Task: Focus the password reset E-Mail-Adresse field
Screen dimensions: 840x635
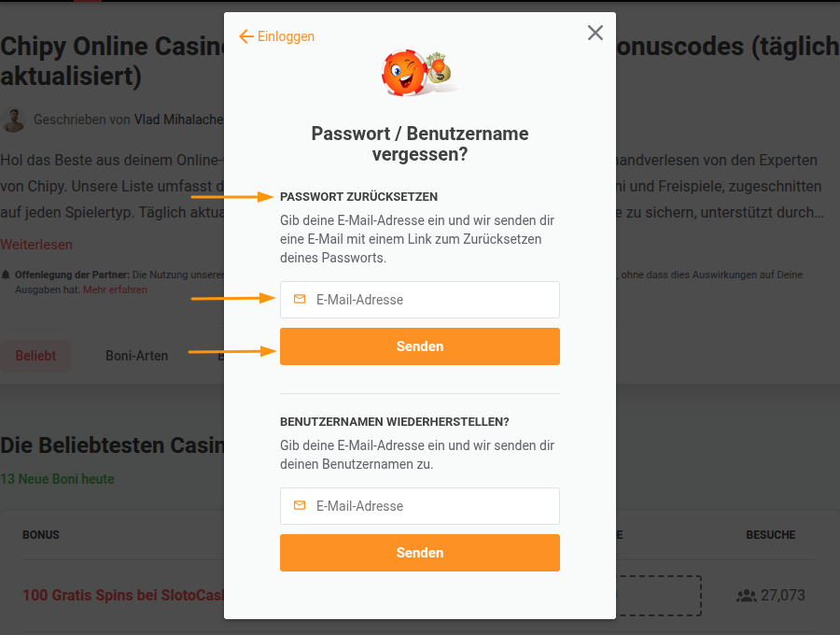Action: [x=419, y=300]
